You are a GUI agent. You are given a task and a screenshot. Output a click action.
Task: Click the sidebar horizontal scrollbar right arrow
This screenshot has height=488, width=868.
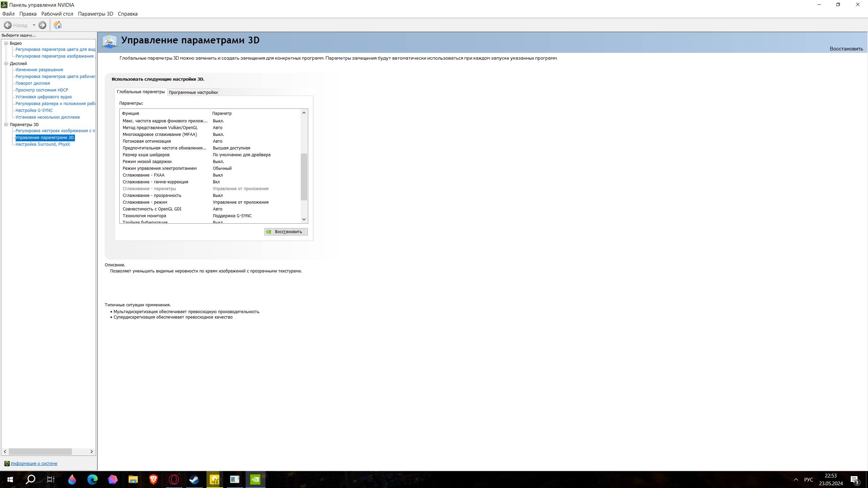[x=92, y=451]
